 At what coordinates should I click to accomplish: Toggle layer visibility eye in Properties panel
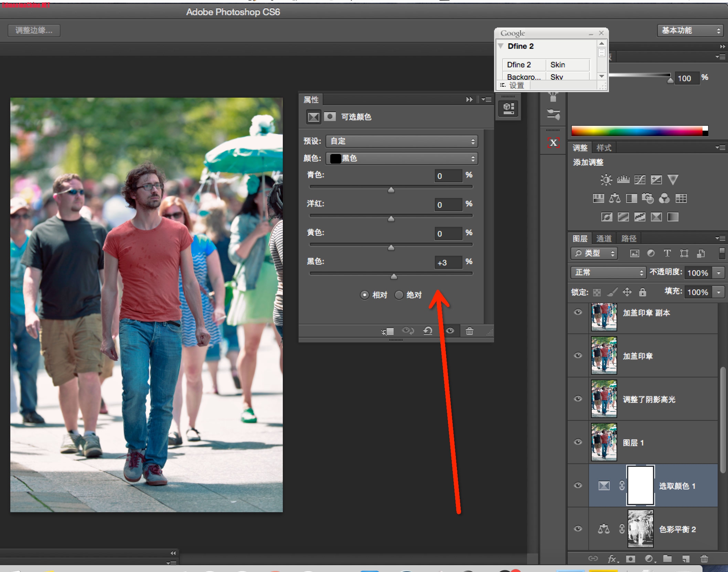(450, 331)
